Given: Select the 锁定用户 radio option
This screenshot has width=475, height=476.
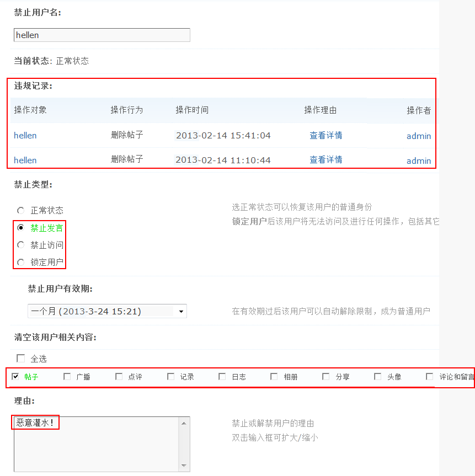Looking at the screenshot, I should pyautogui.click(x=21, y=262).
